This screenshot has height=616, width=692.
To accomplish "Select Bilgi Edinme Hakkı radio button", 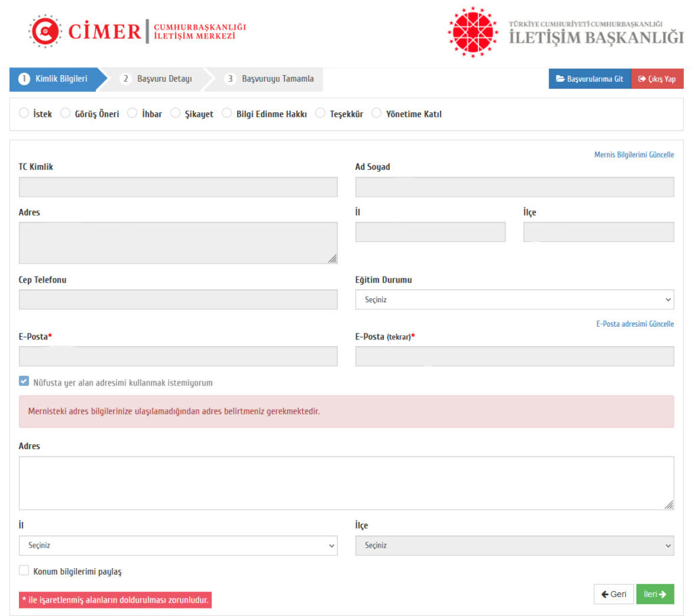I will pos(227,114).
